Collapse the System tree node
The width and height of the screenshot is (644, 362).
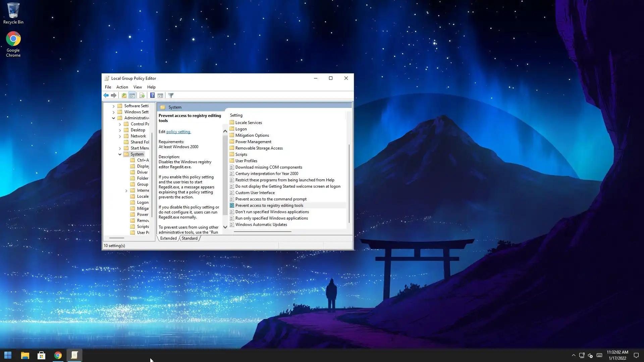pyautogui.click(x=120, y=154)
